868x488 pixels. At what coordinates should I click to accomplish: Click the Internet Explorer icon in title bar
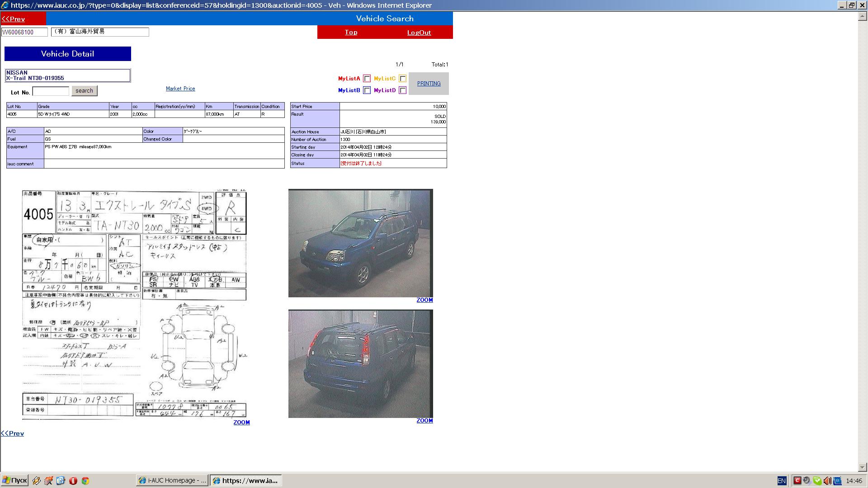(5, 5)
